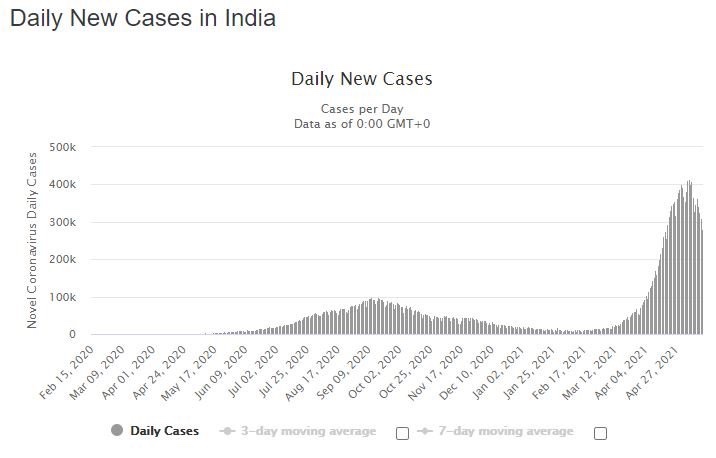The height and width of the screenshot is (458, 716).
Task: Click the "Daily New Cases" chart title
Action: click(361, 78)
